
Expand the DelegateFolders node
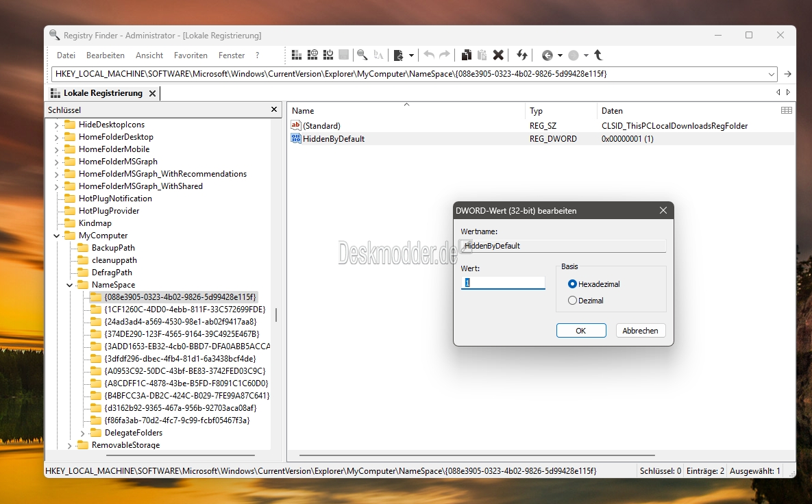[x=82, y=433]
